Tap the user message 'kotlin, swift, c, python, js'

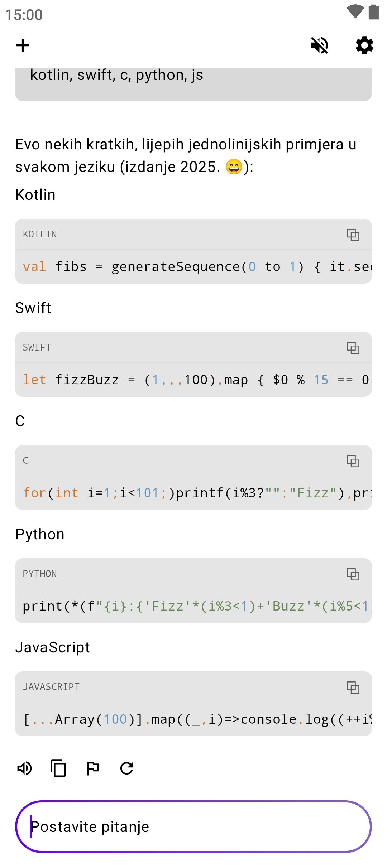click(x=117, y=75)
